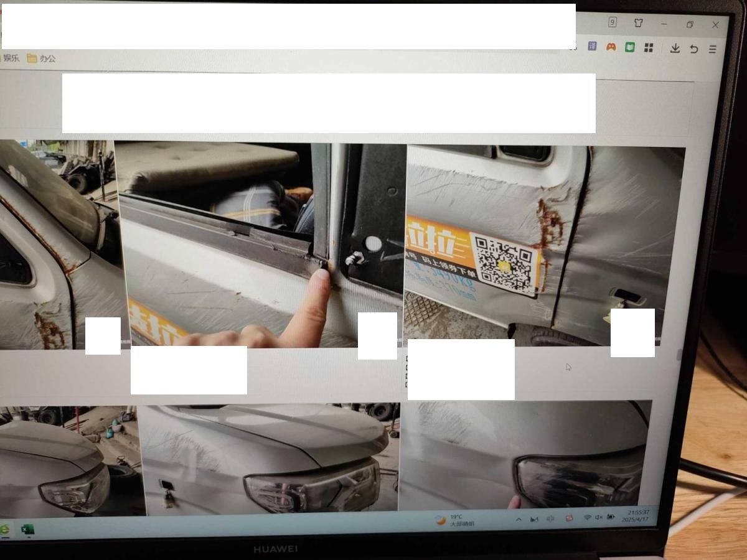Click the red game controller icon
The image size is (747, 560).
pos(611,47)
